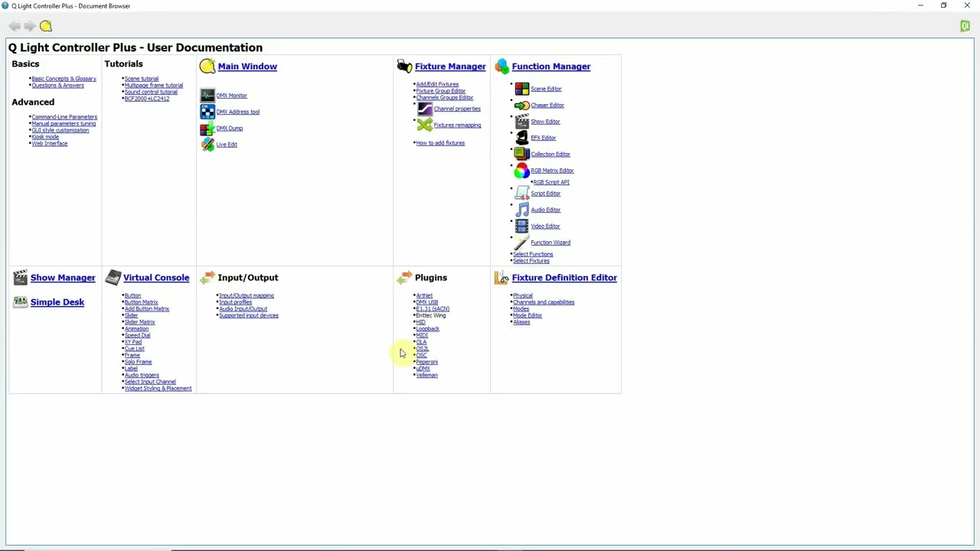This screenshot has width=980, height=551.
Task: Open the Audio triggers link
Action: tap(142, 376)
